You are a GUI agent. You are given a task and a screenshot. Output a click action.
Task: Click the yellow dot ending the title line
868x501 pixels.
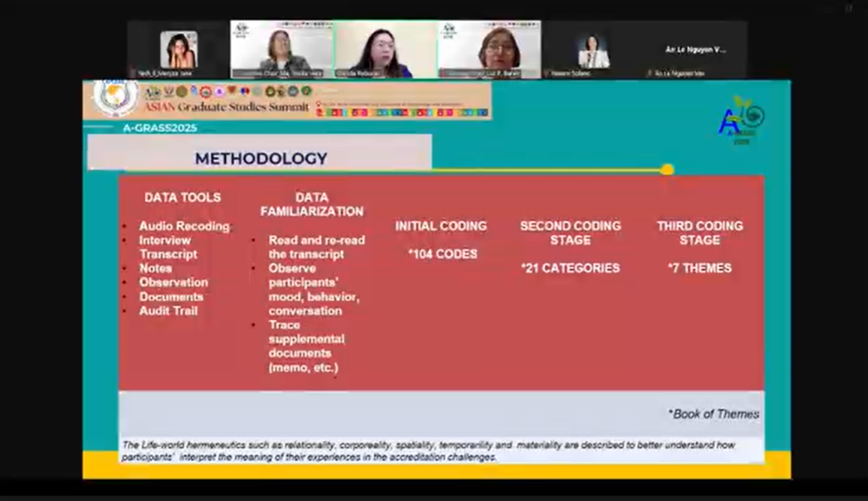click(667, 170)
